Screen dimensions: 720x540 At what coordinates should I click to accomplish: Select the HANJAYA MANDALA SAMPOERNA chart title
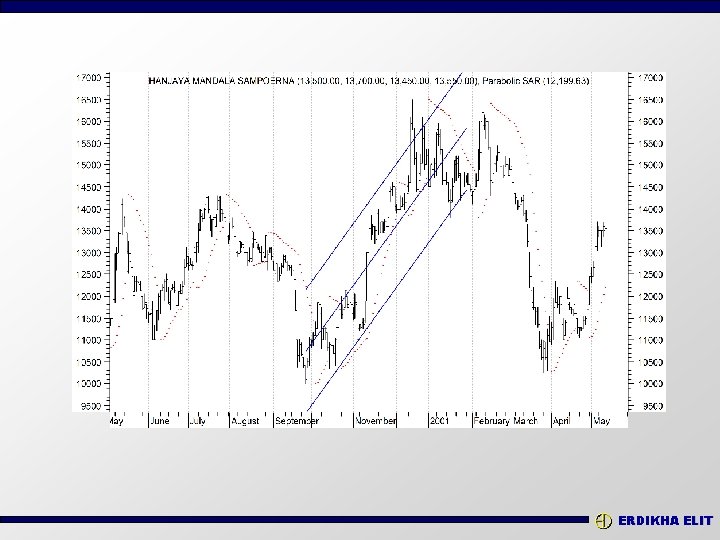point(222,81)
